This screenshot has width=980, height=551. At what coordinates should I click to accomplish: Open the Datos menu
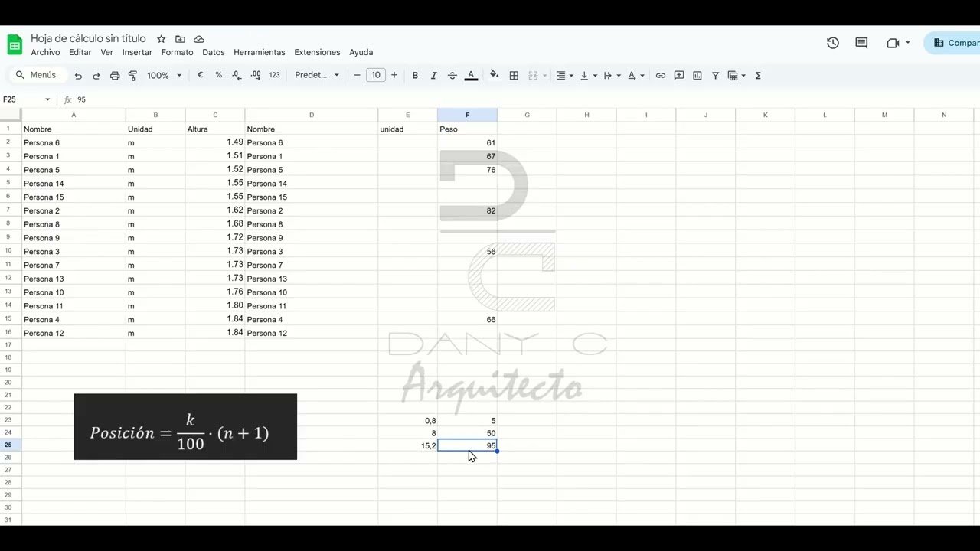(x=214, y=52)
